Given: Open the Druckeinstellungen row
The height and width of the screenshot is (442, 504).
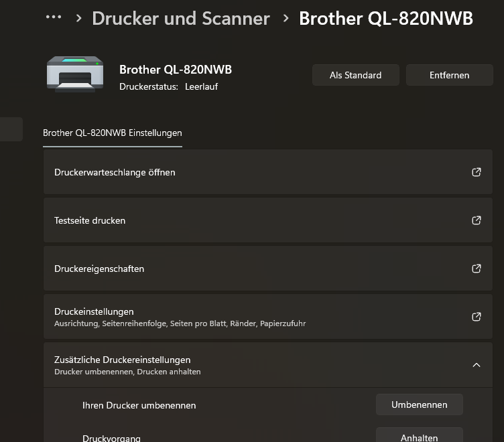Looking at the screenshot, I should tap(255, 317).
